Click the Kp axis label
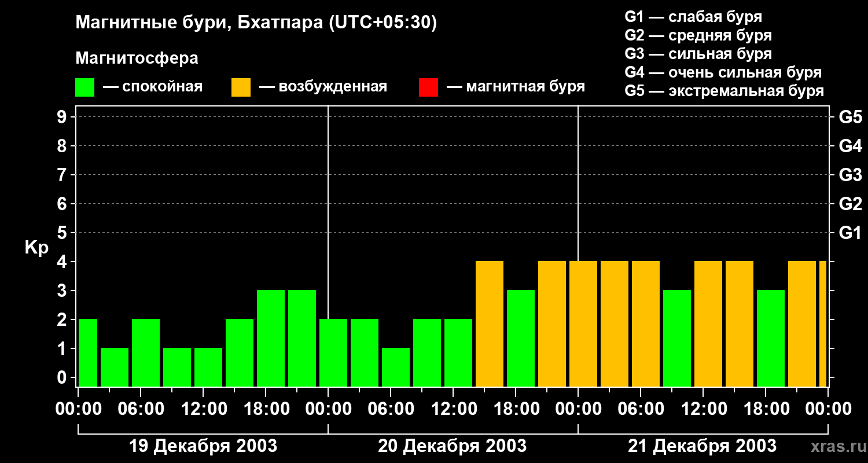Image resolution: width=868 pixels, height=463 pixels. coord(36,248)
